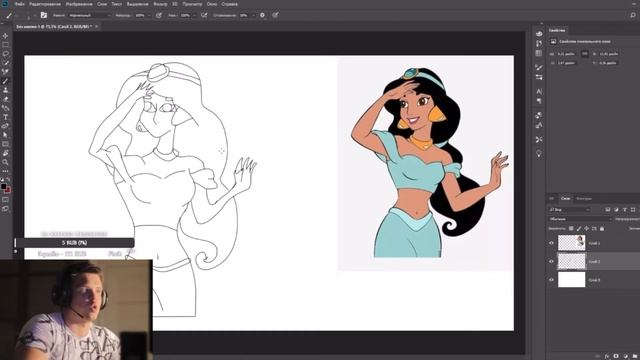Open the layer blend mode dropdown
Image resolution: width=640 pixels, height=360 pixels.
point(580,219)
